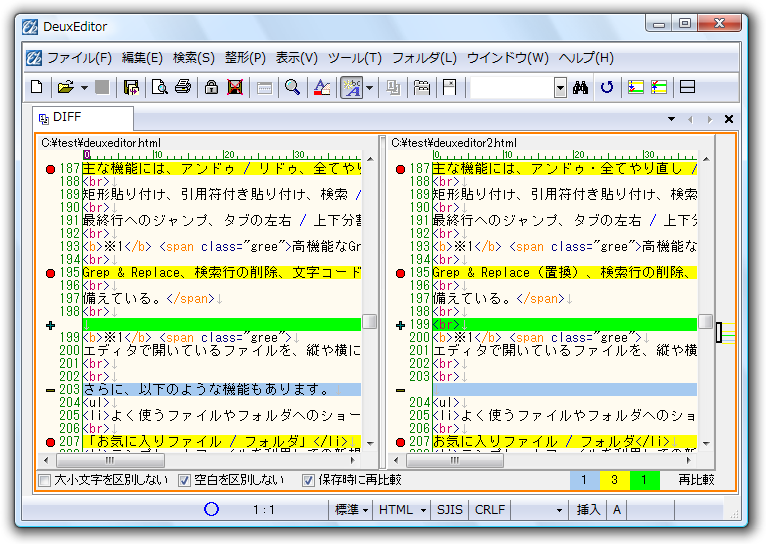Jump to next difference with blue-arrow icon
Image resolution: width=766 pixels, height=544 pixels.
point(635,87)
